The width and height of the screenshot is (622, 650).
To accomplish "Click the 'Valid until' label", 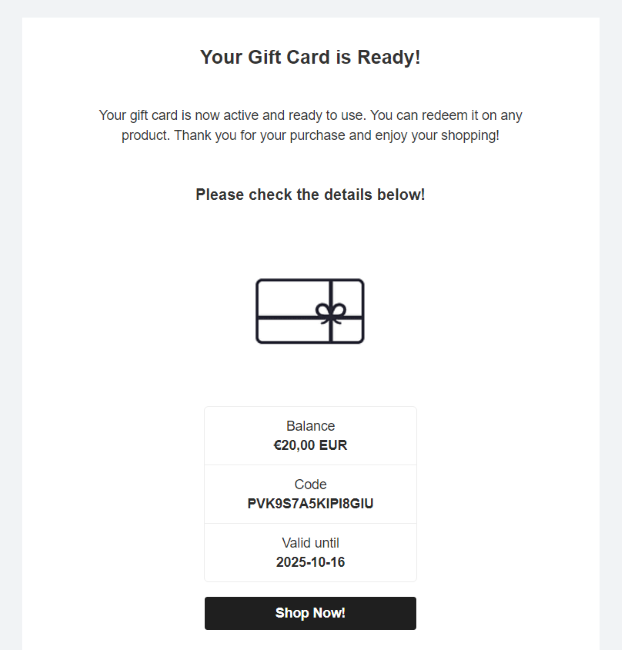I will (310, 543).
